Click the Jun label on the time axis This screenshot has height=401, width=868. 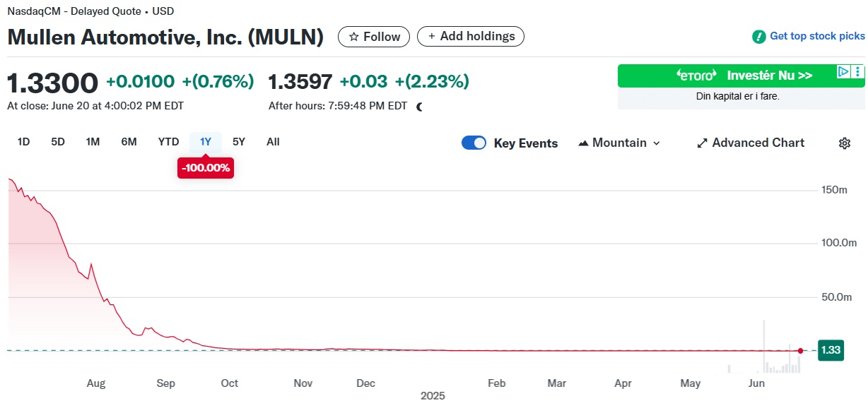(756, 383)
